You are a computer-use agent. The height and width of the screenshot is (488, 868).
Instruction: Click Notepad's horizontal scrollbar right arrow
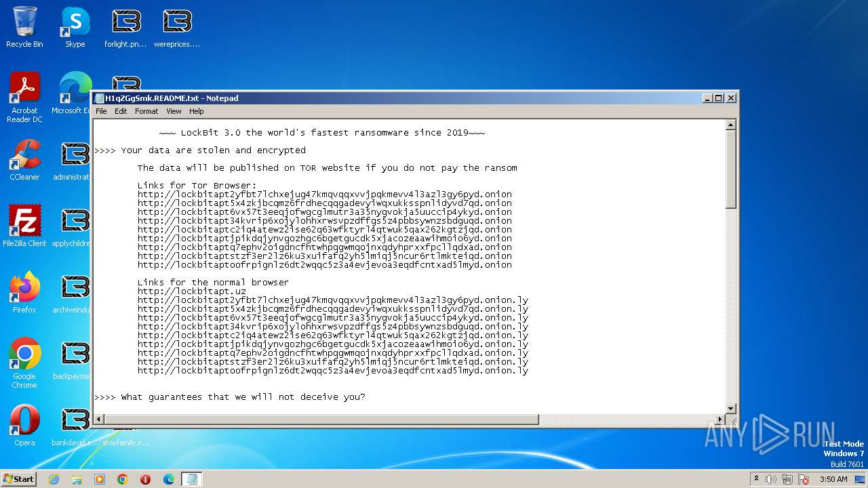(719, 420)
